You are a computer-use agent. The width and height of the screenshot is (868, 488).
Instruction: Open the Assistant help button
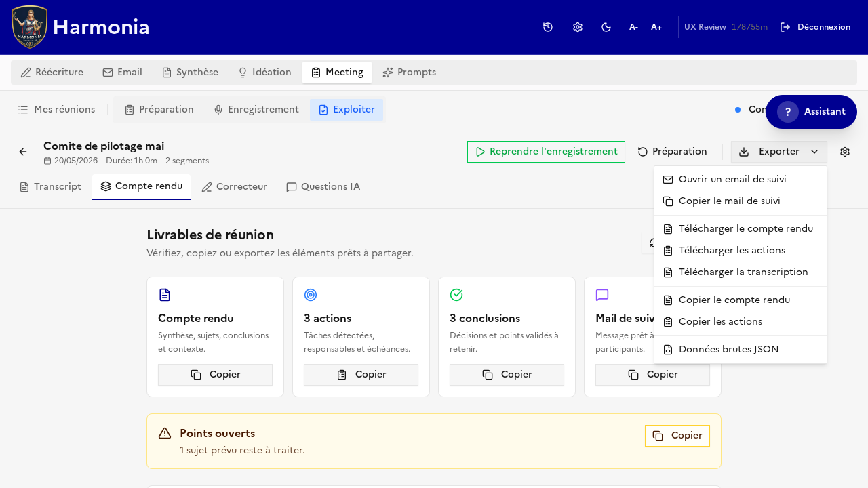click(x=811, y=112)
